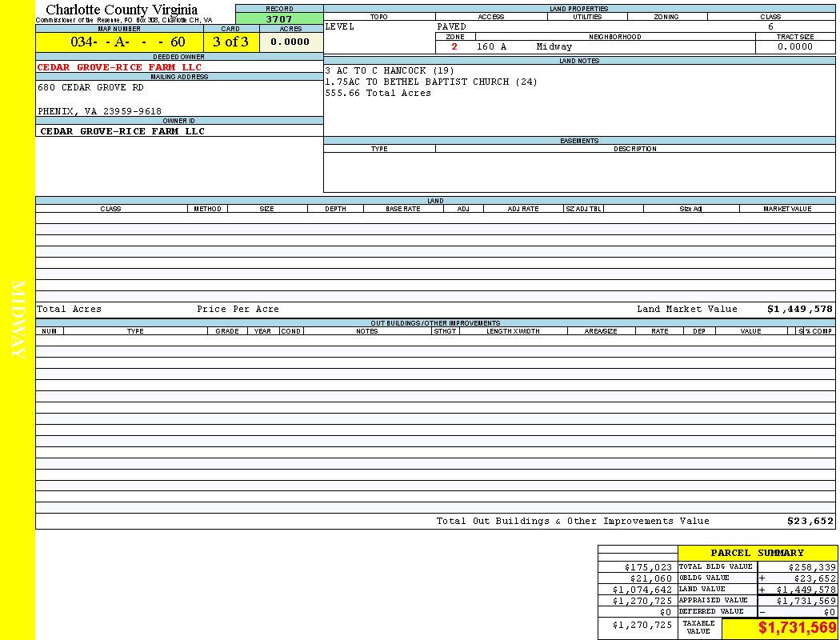The height and width of the screenshot is (640, 840).
Task: Click the GRADE column header in Out Buildings table
Action: 227,331
